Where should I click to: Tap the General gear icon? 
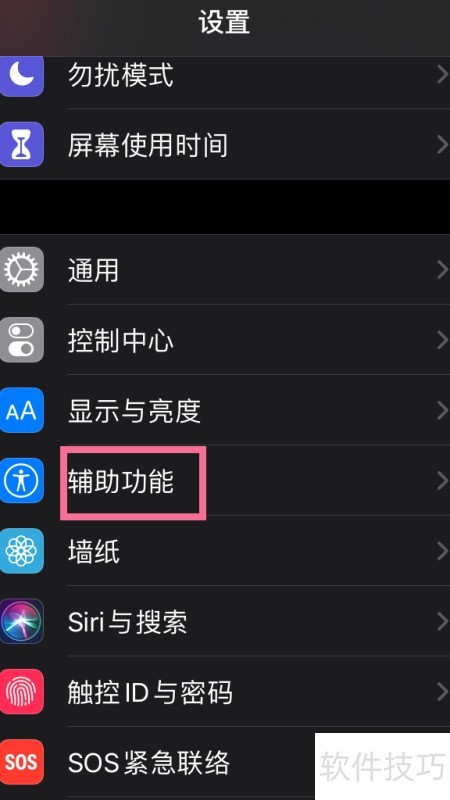(x=21, y=269)
